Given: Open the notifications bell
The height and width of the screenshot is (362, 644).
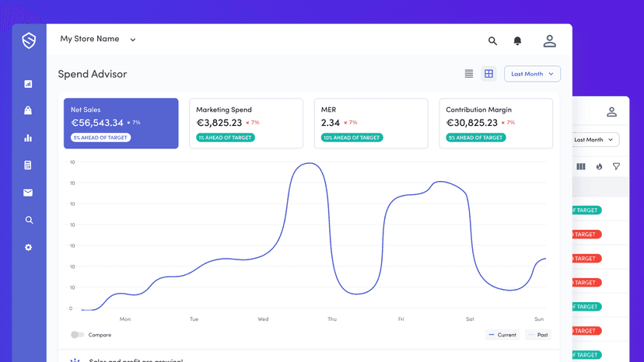Looking at the screenshot, I should (517, 40).
